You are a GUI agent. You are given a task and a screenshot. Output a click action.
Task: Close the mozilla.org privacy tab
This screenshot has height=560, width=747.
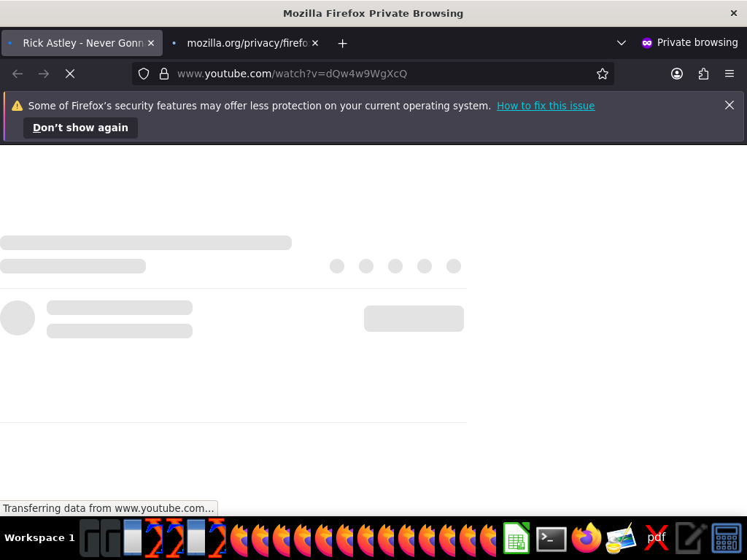coord(315,43)
